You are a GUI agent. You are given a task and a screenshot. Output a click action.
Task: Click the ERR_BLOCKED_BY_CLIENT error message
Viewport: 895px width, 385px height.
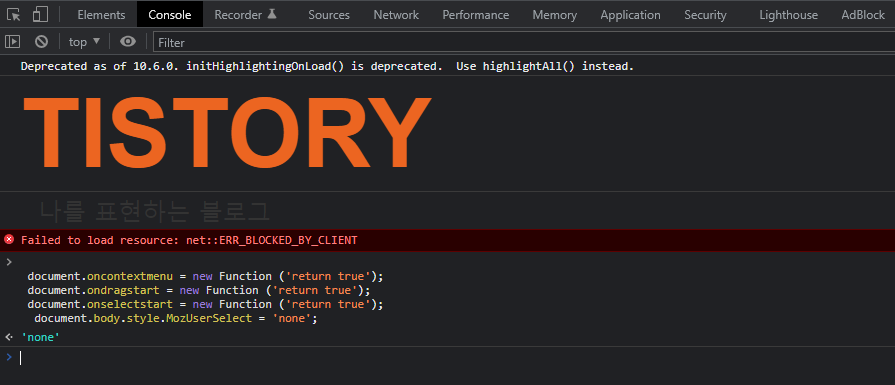(189, 240)
